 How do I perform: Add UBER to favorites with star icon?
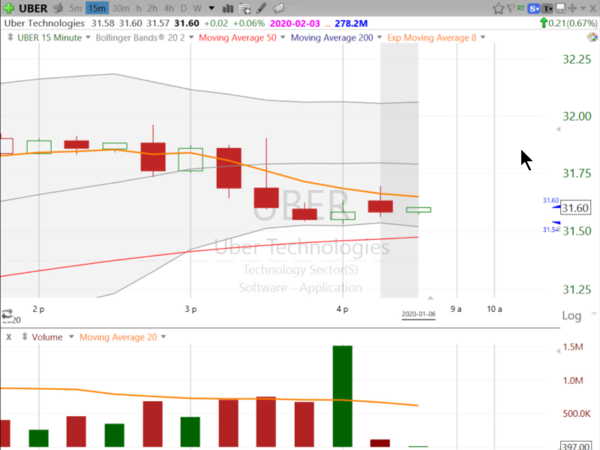coord(498,8)
